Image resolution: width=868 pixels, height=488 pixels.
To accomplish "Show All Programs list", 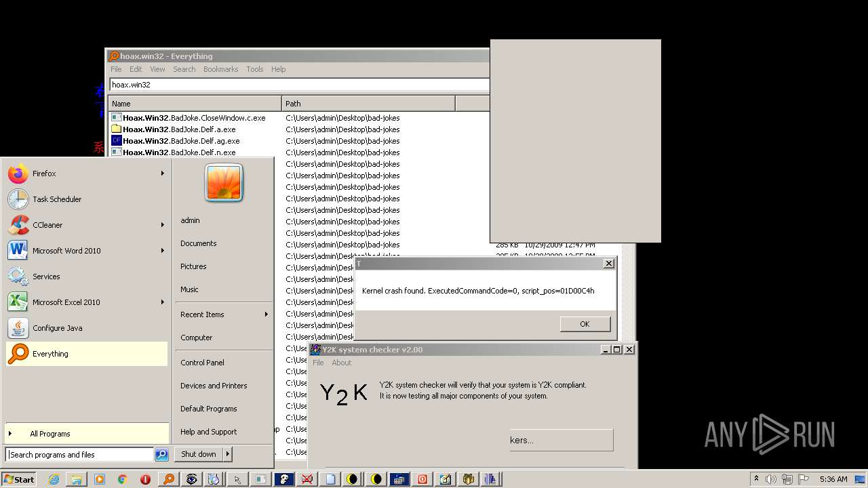I will tap(86, 434).
